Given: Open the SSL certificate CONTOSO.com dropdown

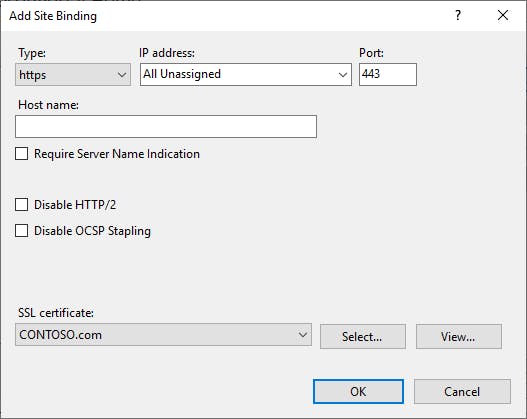Looking at the screenshot, I should (x=163, y=335).
